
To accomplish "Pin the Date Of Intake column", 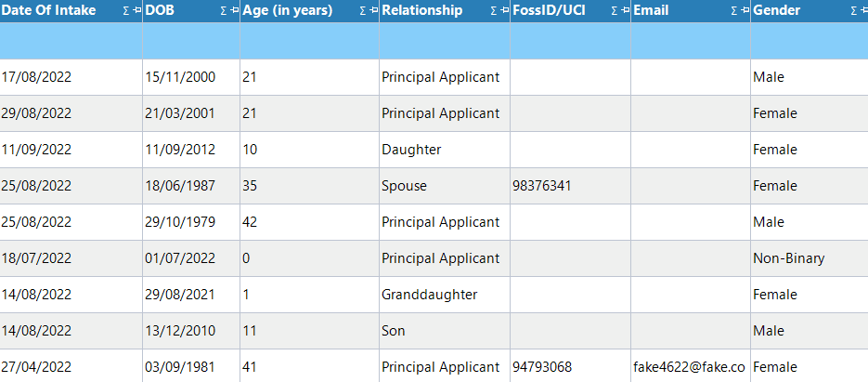I will pos(137,11).
